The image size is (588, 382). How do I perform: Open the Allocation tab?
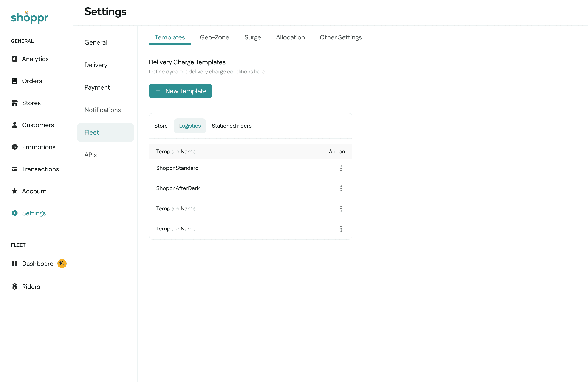(290, 37)
